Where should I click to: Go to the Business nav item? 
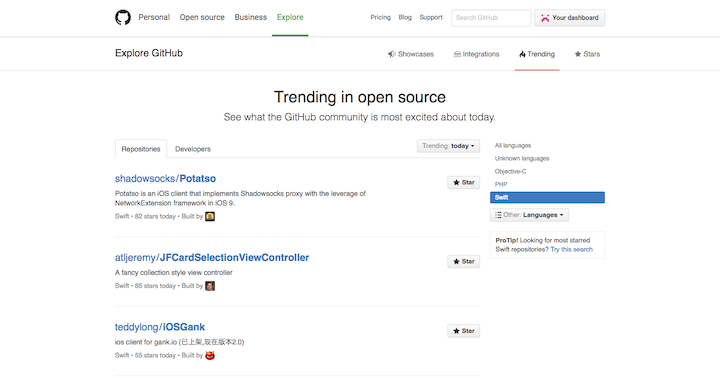(250, 17)
